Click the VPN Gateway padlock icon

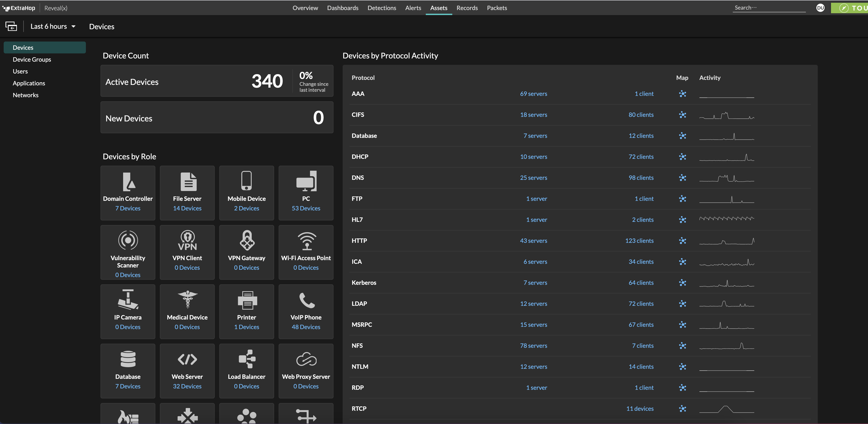(247, 240)
